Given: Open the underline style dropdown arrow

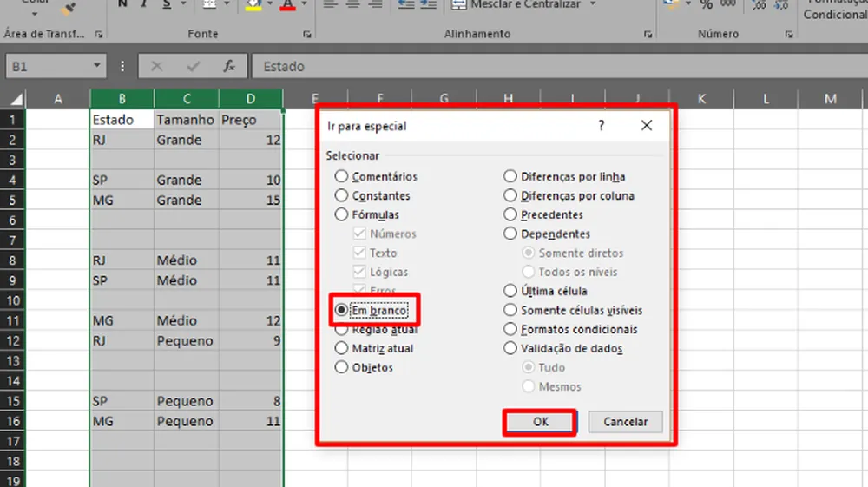Looking at the screenshot, I should [x=183, y=4].
